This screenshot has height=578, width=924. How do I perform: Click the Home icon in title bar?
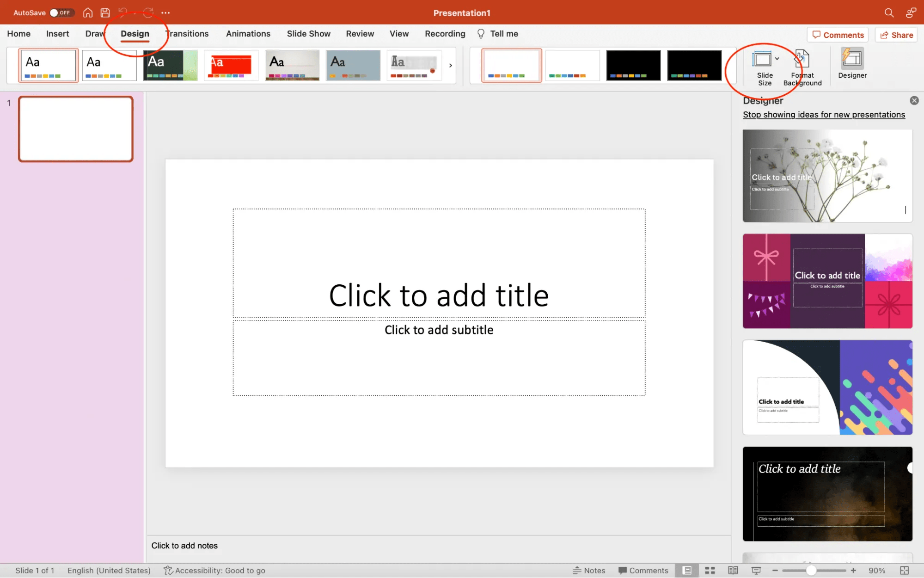(87, 12)
